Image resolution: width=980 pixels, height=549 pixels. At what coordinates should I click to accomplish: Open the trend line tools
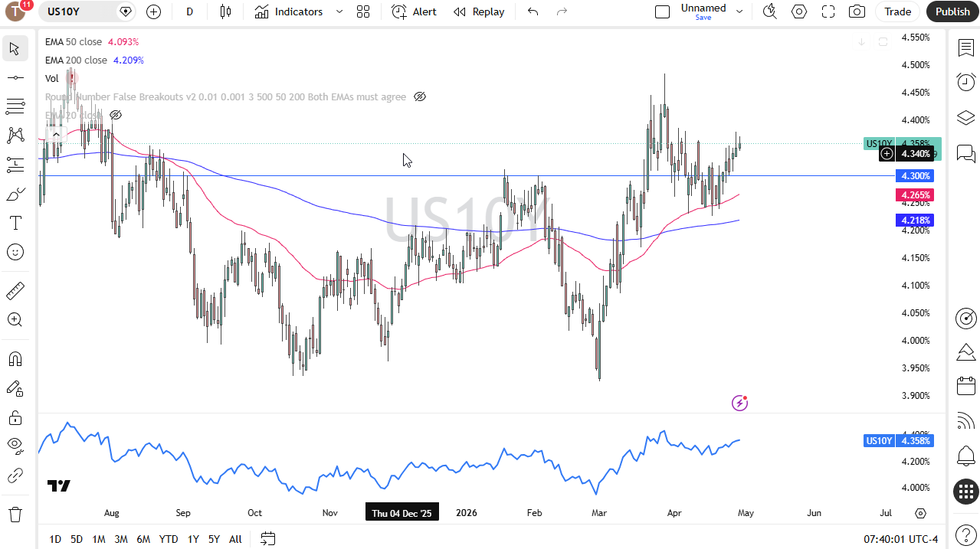coord(15,78)
